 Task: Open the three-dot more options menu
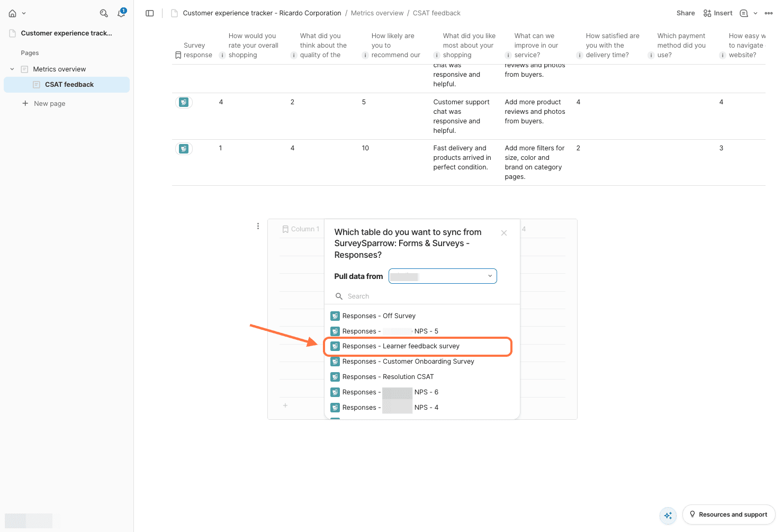(x=769, y=13)
